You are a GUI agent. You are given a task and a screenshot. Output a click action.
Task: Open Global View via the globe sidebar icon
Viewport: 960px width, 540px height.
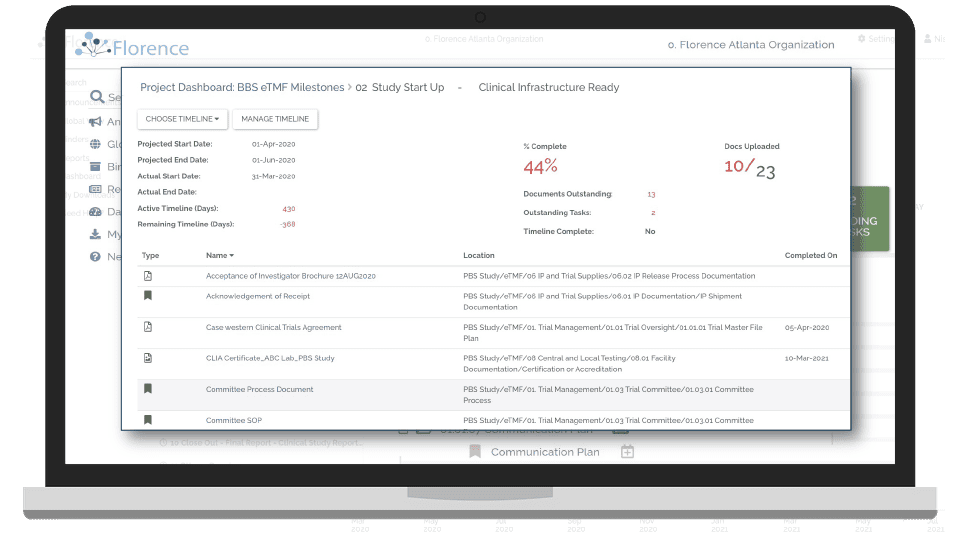[95, 144]
